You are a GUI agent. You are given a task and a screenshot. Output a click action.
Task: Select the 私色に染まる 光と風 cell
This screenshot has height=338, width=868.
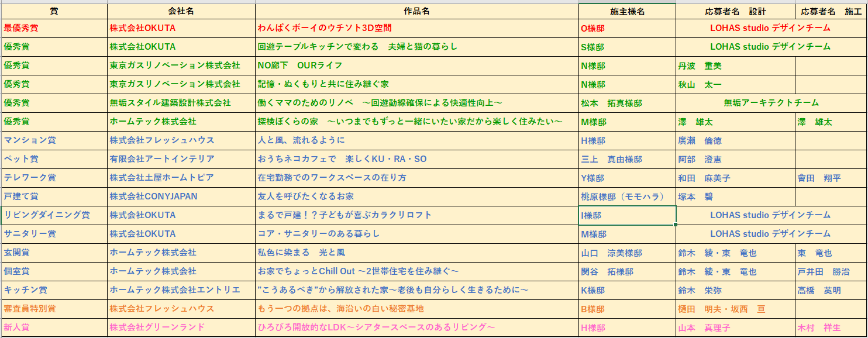point(417,253)
